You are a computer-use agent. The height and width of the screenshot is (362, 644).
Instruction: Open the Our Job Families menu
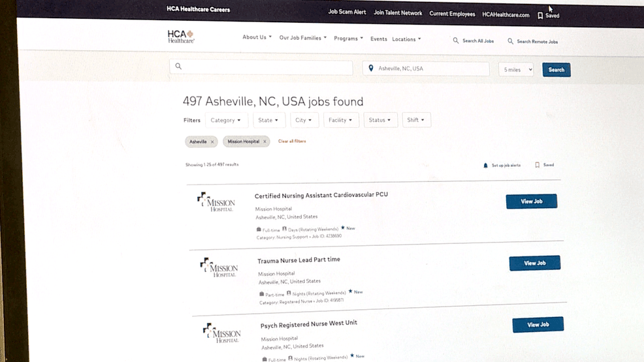303,38
